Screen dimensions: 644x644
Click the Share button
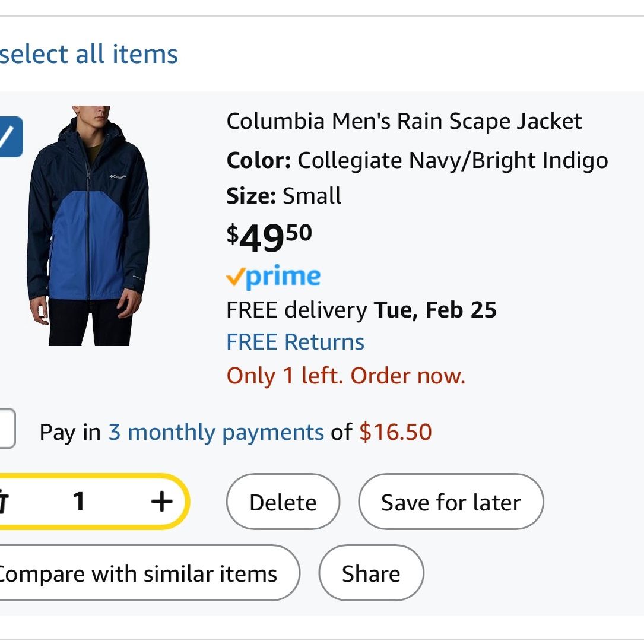(372, 573)
